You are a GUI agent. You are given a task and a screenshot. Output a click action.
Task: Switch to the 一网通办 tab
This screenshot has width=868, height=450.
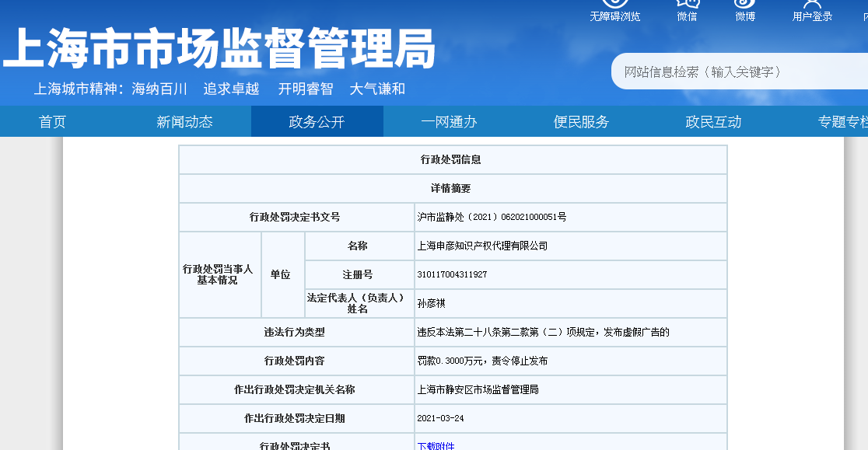pyautogui.click(x=449, y=122)
